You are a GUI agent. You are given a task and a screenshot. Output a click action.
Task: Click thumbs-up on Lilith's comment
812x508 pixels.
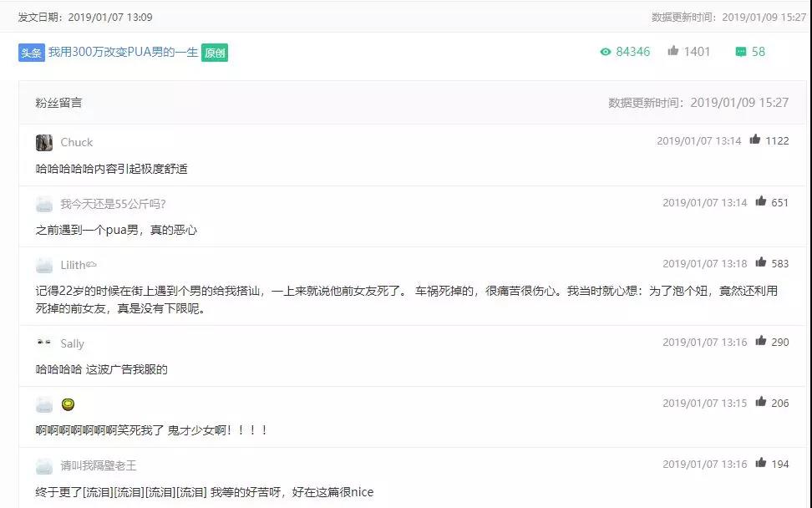pyautogui.click(x=761, y=262)
